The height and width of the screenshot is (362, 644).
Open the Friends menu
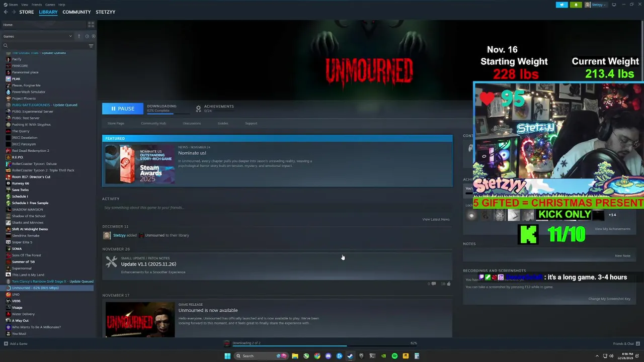(37, 5)
